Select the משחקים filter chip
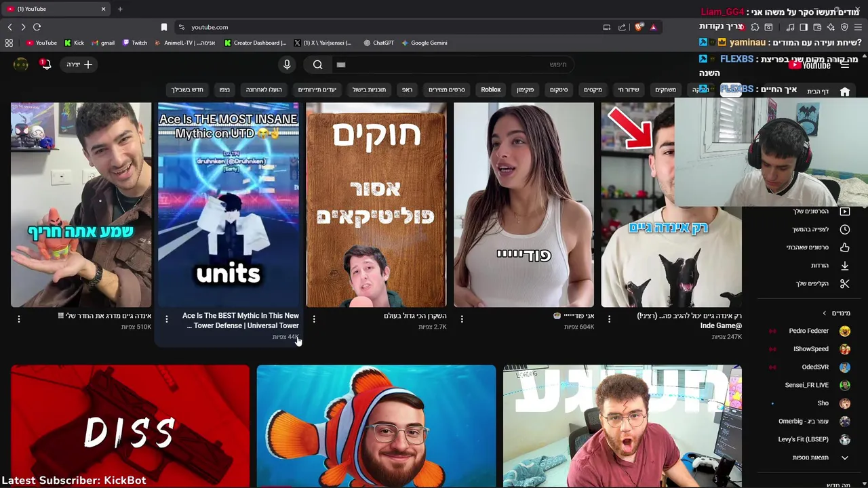The width and height of the screenshot is (868, 488). click(x=665, y=89)
